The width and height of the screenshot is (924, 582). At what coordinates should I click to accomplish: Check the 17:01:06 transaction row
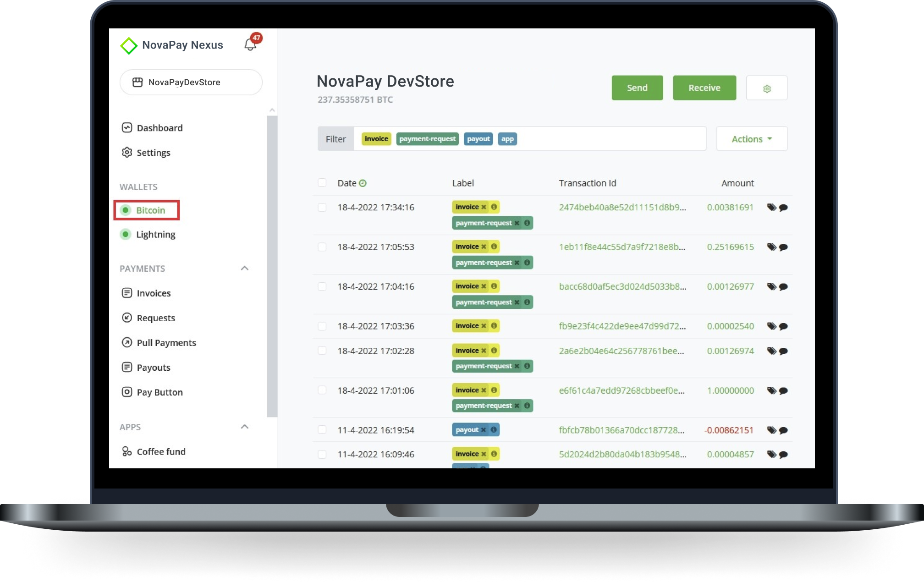pos(322,390)
